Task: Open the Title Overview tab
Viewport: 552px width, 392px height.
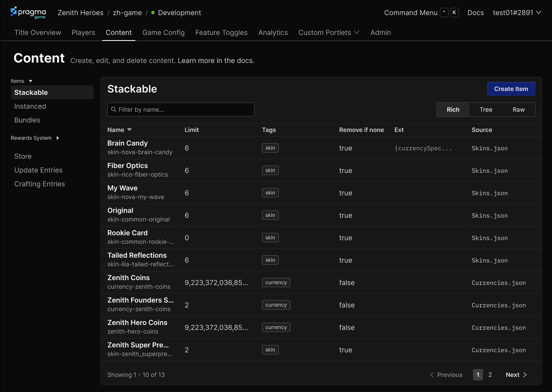Action: coord(38,33)
